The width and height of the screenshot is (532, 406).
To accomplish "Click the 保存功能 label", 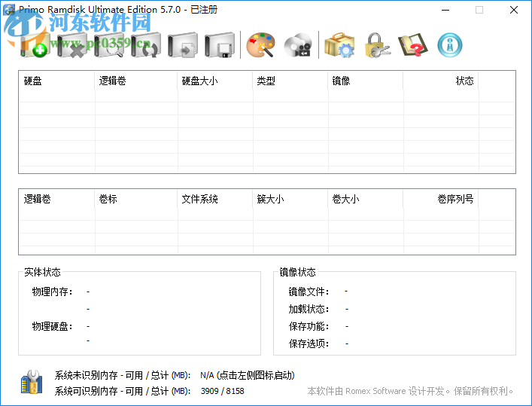I will tap(309, 326).
